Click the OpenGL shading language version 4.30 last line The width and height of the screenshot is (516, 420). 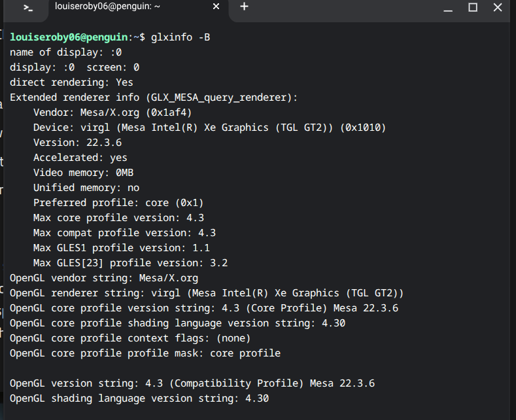tap(139, 398)
